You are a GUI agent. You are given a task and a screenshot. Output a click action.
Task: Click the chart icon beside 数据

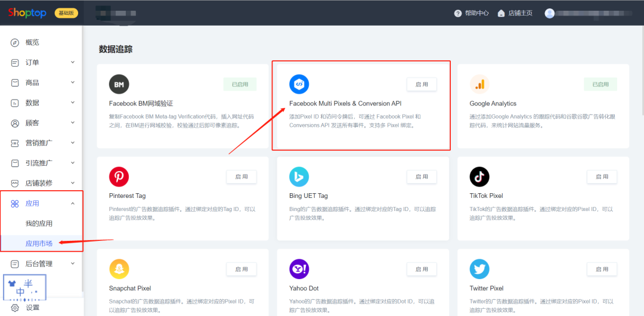click(15, 103)
